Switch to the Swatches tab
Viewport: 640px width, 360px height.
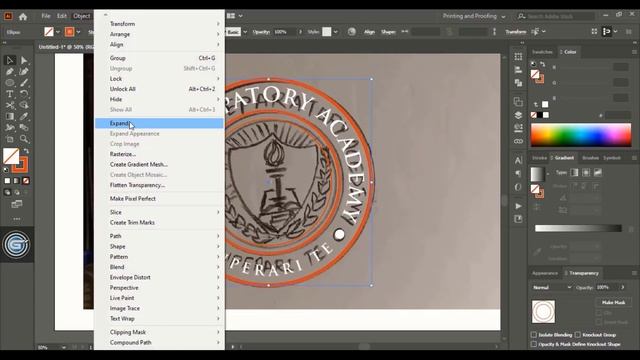pyautogui.click(x=542, y=52)
